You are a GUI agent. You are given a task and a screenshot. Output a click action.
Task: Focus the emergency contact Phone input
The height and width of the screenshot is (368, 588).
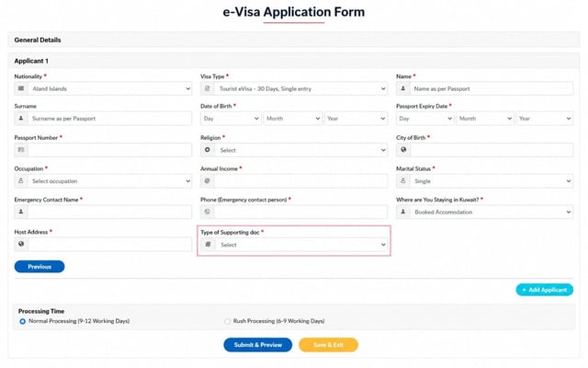click(x=301, y=212)
